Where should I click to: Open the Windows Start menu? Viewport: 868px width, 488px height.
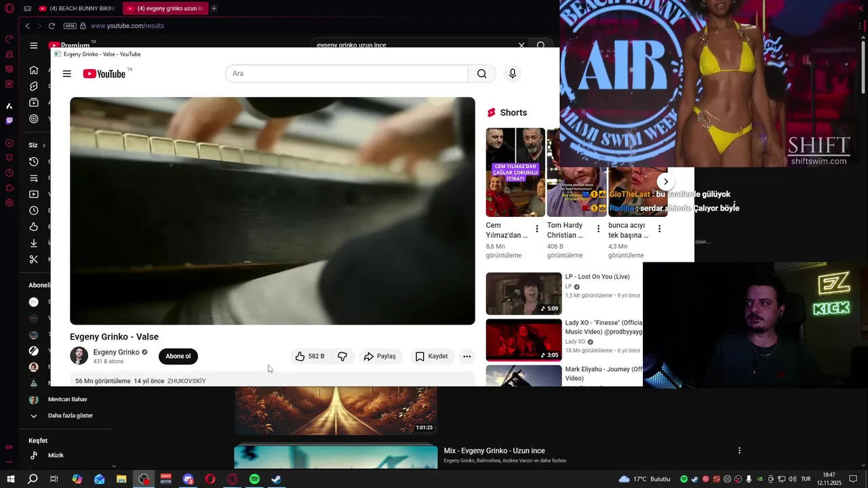(x=10, y=479)
